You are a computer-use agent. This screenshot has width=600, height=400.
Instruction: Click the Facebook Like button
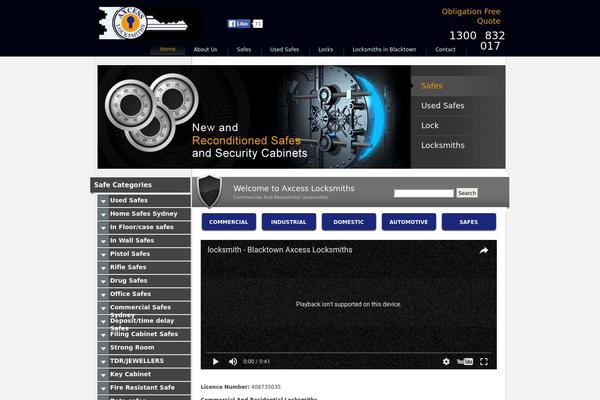tap(239, 23)
